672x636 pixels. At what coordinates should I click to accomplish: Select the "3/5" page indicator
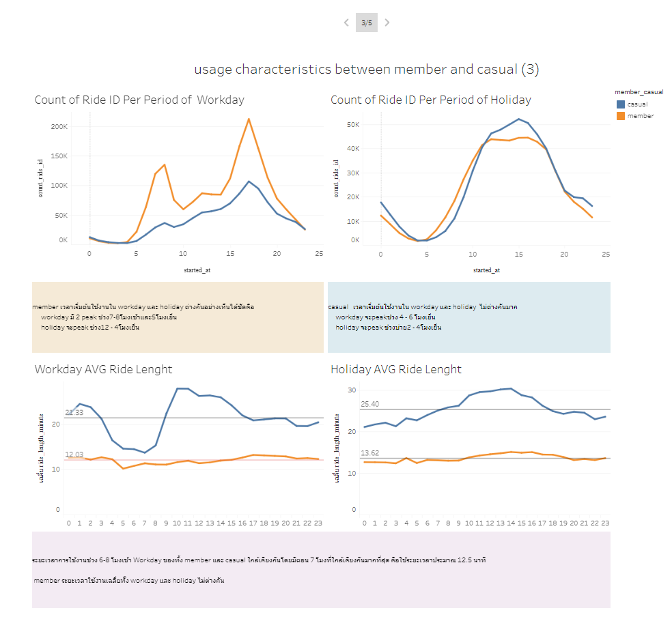(x=366, y=23)
